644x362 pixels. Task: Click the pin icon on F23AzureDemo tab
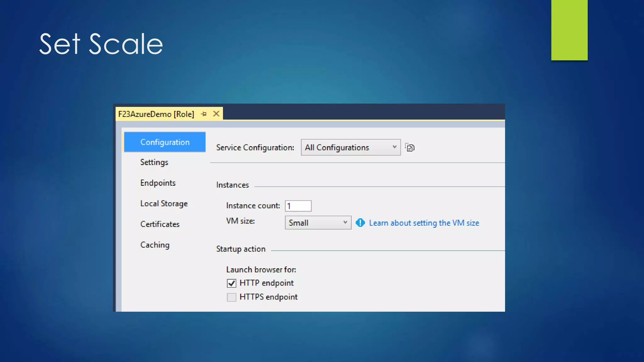[x=204, y=114]
